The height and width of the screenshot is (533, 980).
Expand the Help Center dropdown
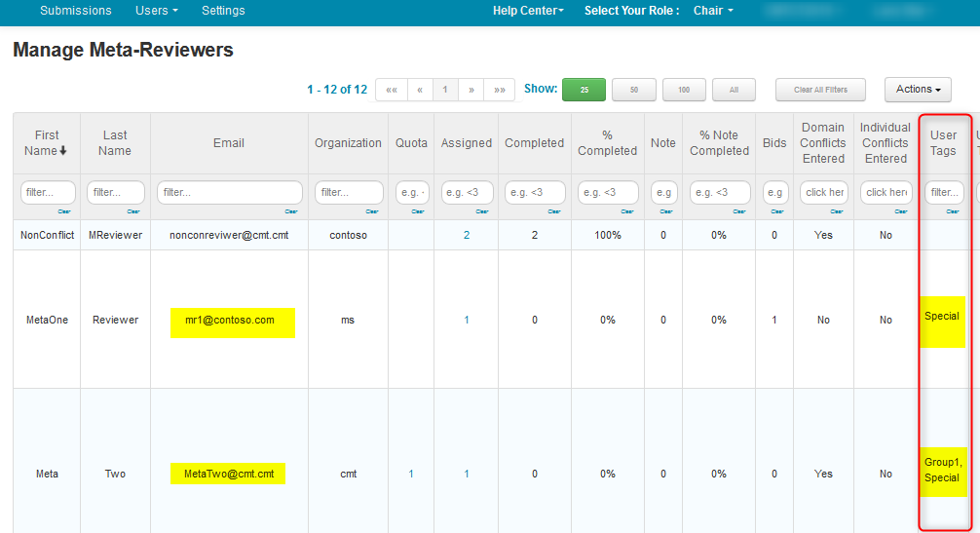click(x=528, y=11)
